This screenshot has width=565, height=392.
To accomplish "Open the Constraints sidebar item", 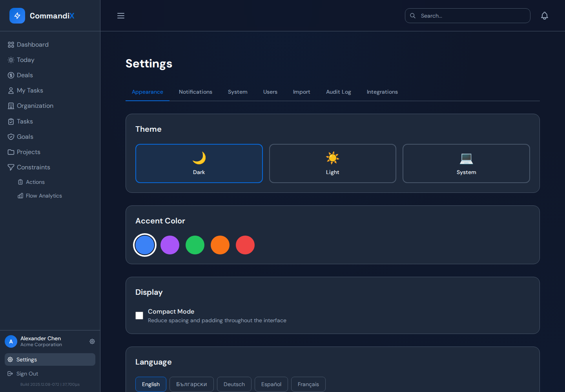I will click(x=50, y=167).
